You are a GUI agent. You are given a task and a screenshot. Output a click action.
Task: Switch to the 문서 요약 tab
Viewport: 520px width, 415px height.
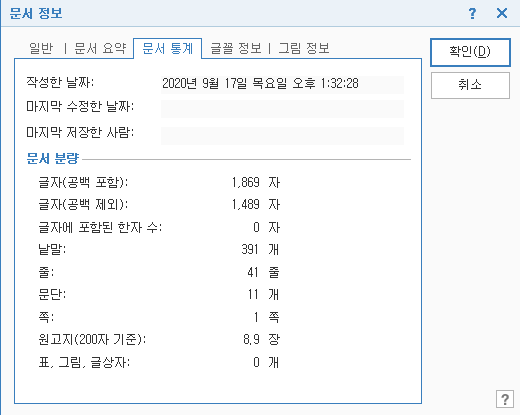(x=100, y=49)
